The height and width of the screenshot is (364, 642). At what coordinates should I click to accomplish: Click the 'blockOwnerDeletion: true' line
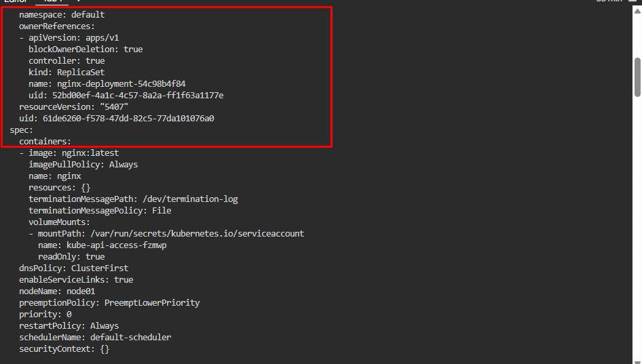(86, 49)
